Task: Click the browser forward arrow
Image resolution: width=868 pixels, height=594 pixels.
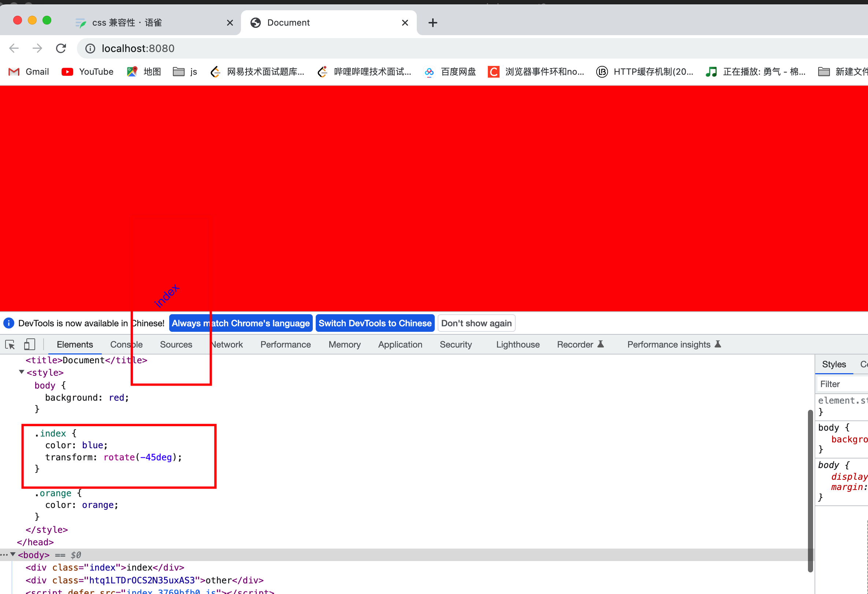Action: [x=37, y=48]
